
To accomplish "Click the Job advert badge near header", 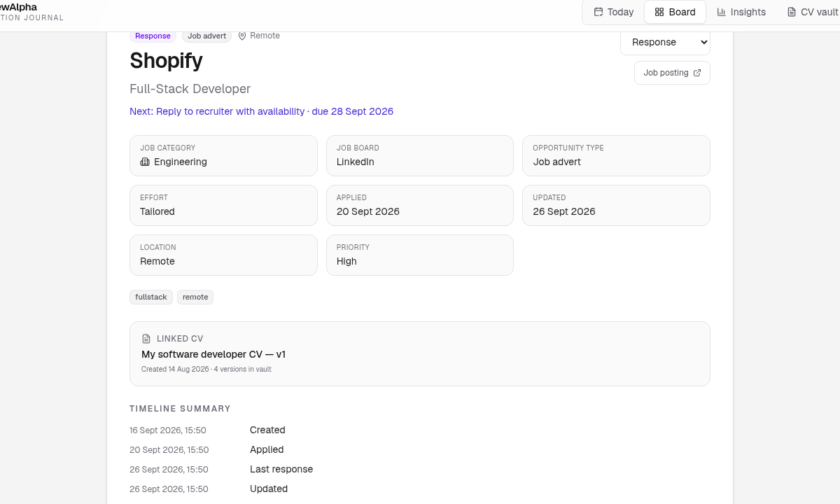I will coord(207,36).
